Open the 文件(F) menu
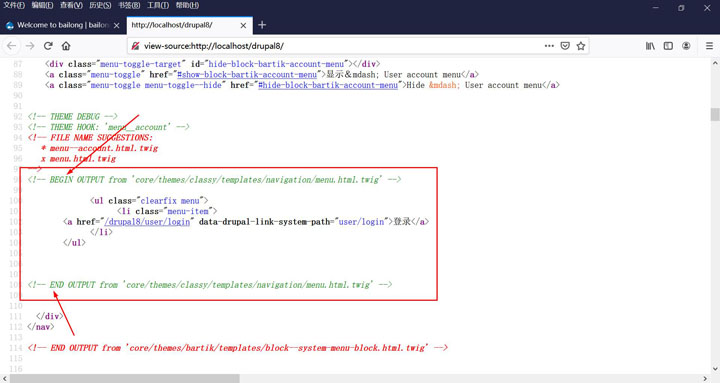Screen dimensions: 720x383 click(x=14, y=5)
